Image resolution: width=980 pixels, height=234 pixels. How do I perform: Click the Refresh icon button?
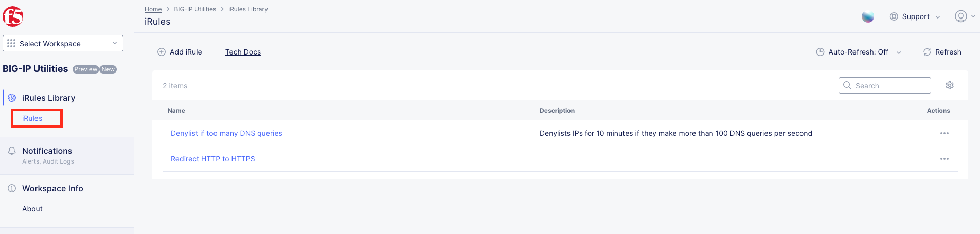(927, 52)
